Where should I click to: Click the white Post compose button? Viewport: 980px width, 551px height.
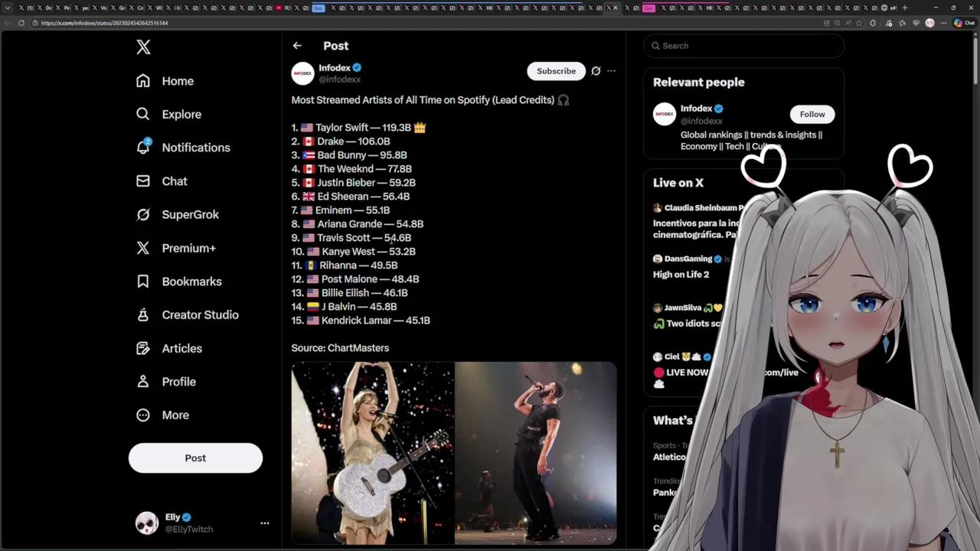195,458
